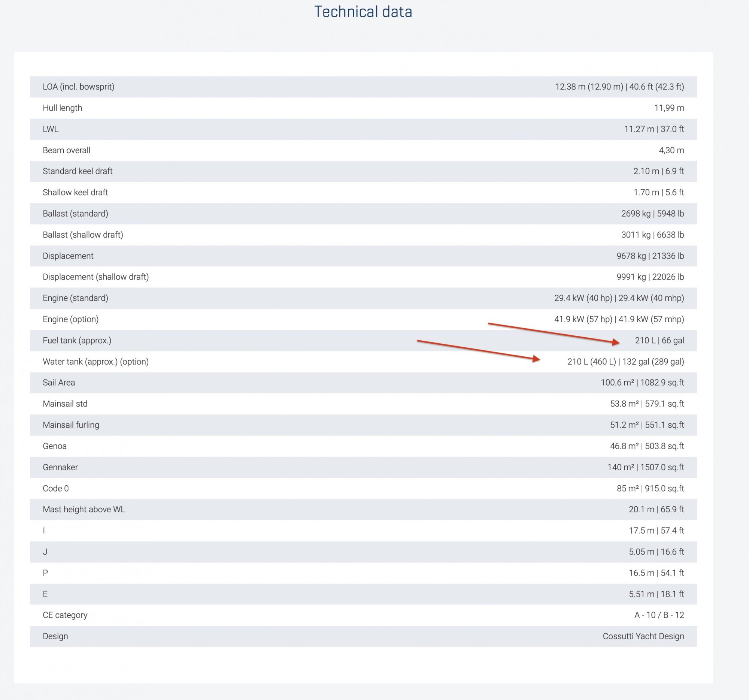The image size is (749, 700).
Task: Click the Standard keel draft label
Action: (x=78, y=171)
